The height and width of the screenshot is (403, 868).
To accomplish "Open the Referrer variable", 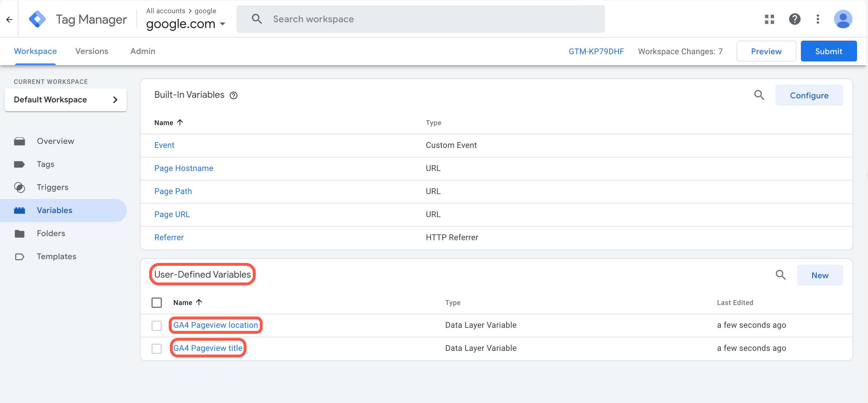I will (x=169, y=238).
